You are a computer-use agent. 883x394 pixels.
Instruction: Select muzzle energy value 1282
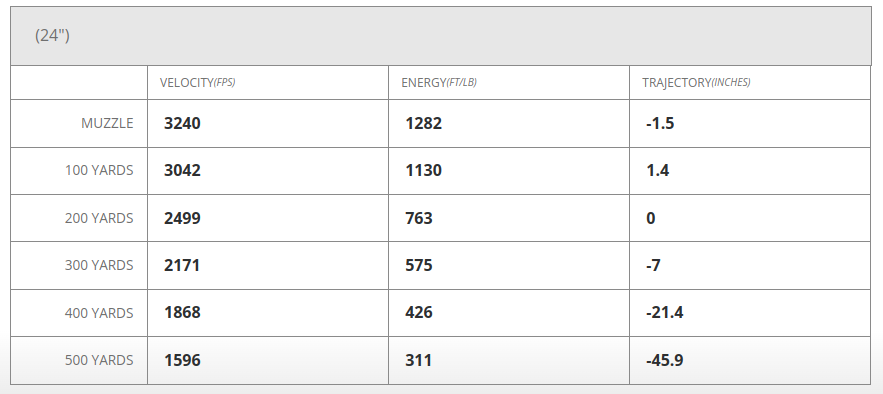(423, 123)
